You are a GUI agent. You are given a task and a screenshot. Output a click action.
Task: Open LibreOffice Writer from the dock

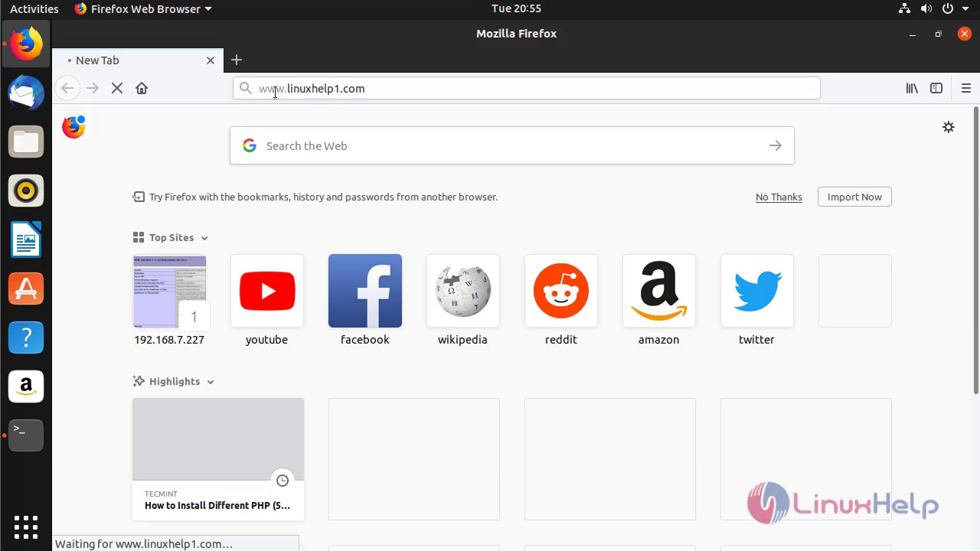pyautogui.click(x=26, y=240)
